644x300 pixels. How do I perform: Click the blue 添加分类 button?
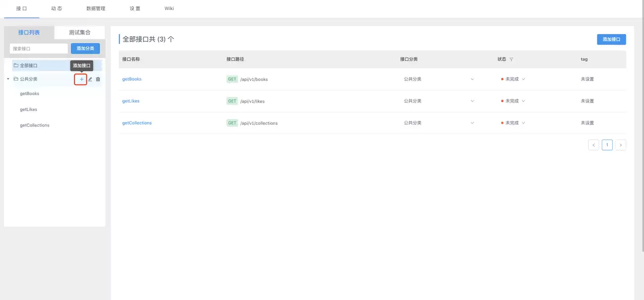[86, 49]
